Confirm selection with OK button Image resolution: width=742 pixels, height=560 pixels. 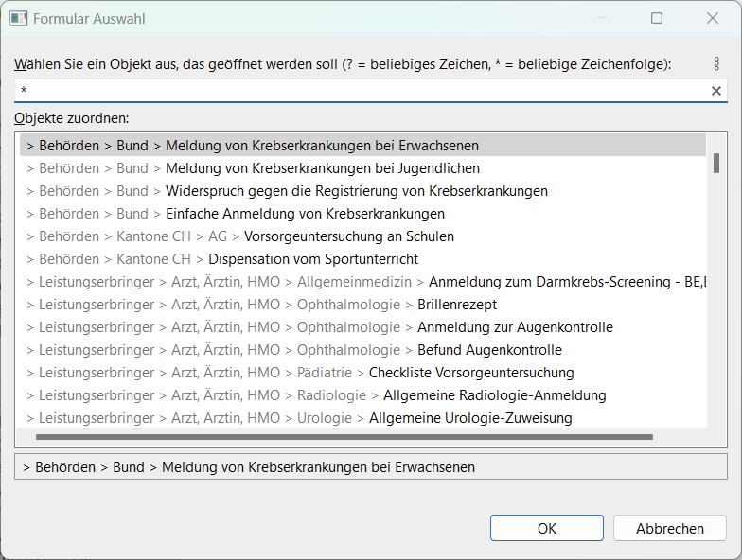[546, 528]
